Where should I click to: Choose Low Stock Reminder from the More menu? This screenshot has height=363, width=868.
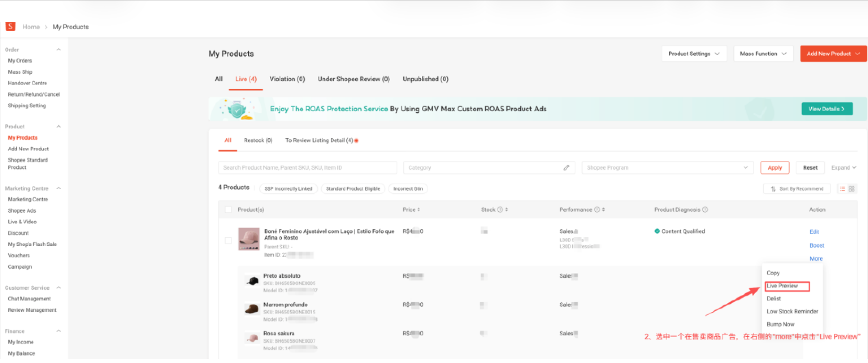793,311
